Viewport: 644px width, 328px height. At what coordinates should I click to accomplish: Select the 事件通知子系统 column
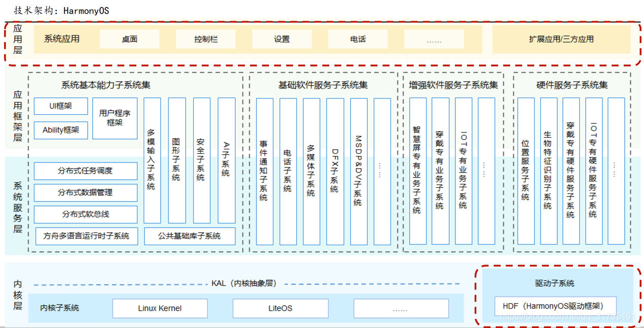(x=265, y=171)
